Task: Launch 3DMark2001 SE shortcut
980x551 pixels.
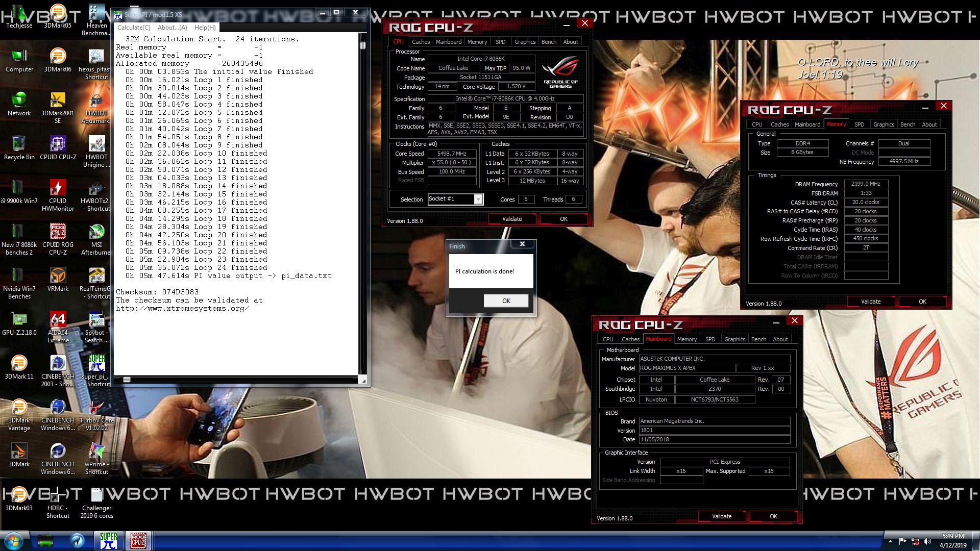Action: (x=58, y=108)
